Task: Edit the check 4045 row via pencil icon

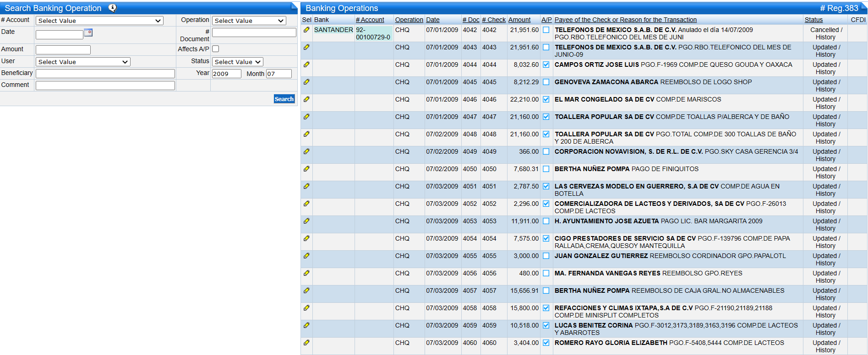Action: (306, 82)
